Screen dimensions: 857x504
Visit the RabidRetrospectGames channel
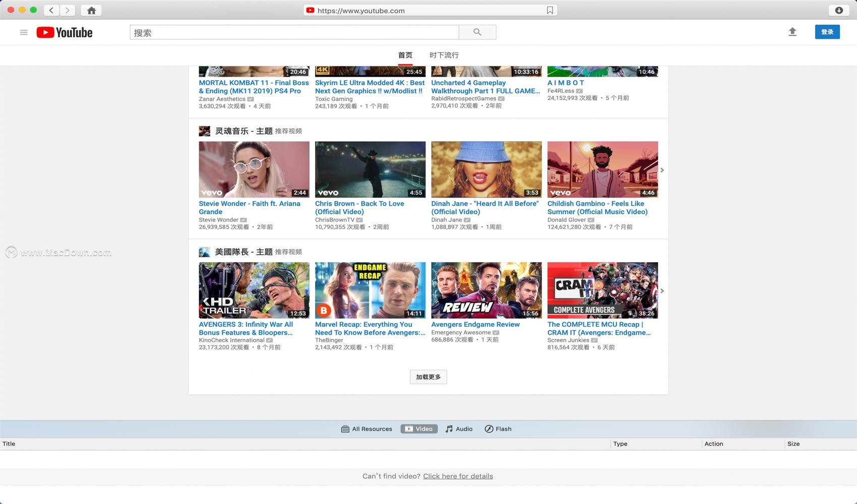pos(464,98)
